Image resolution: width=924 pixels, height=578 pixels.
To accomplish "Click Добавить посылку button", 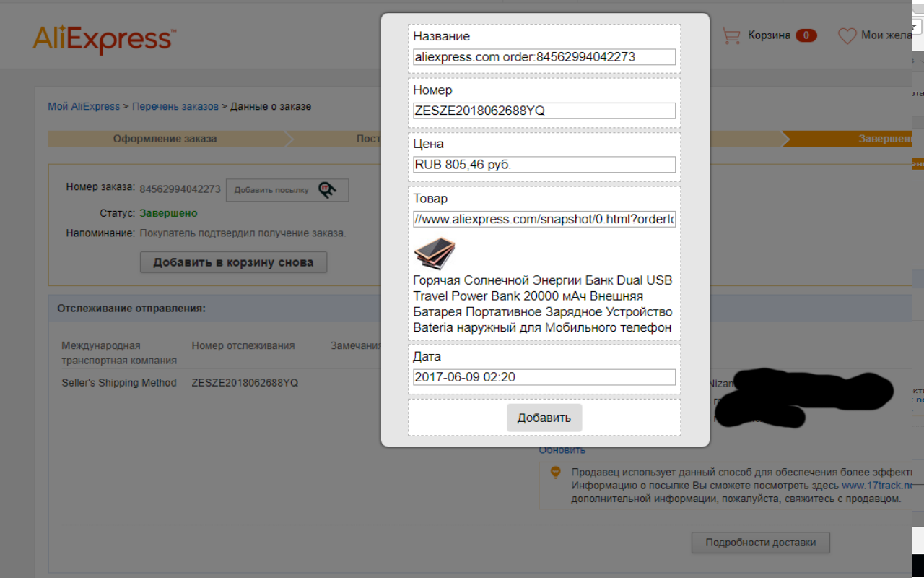I will (x=287, y=190).
